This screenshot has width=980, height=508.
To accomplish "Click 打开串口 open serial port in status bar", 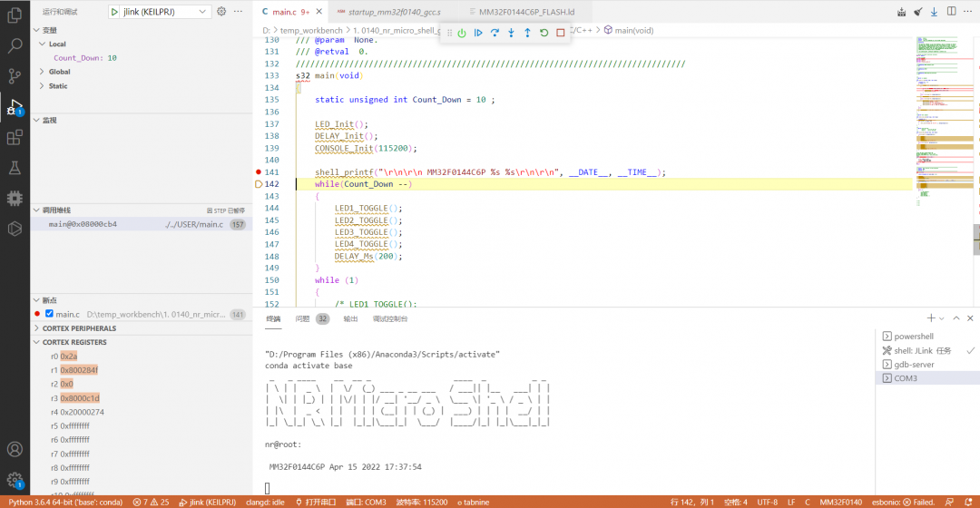I will pyautogui.click(x=316, y=502).
